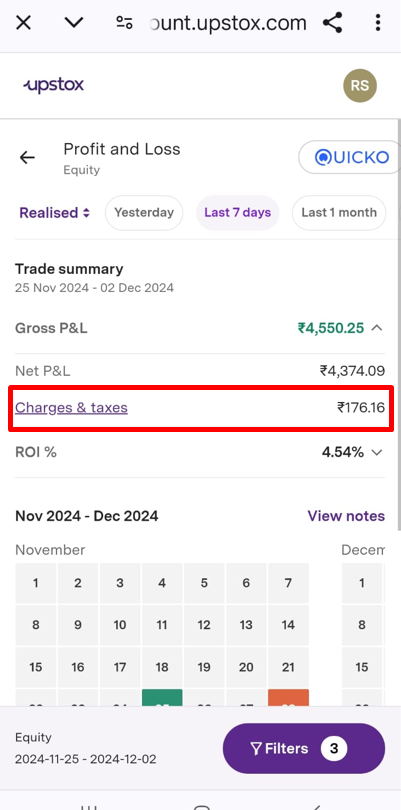The image size is (401, 810).
Task: Select the green 25 November calendar day
Action: pyautogui.click(x=162, y=697)
